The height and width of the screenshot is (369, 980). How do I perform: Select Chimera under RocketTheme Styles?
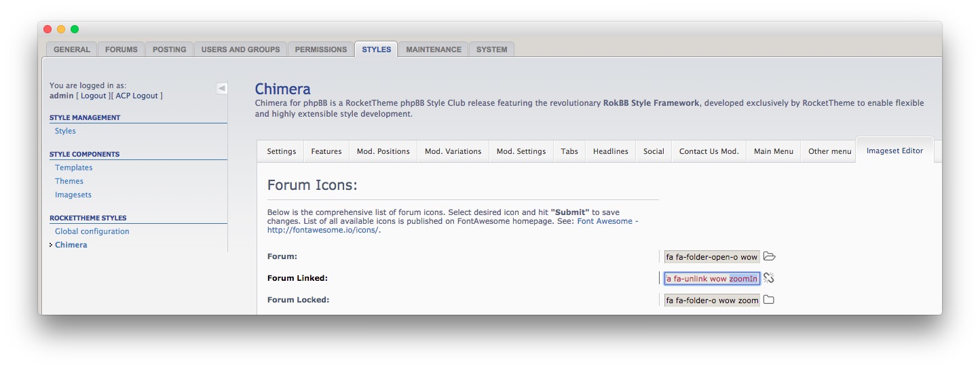point(71,245)
